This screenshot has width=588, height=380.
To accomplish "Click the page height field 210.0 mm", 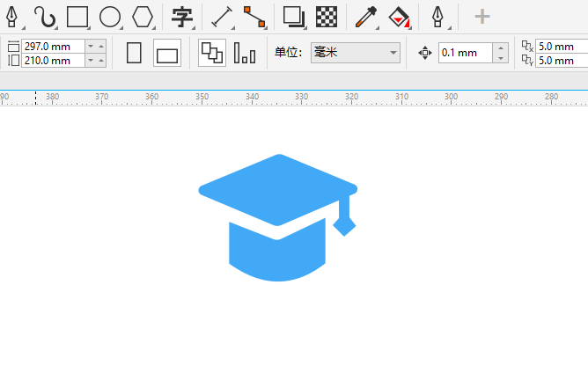I will [x=53, y=61].
